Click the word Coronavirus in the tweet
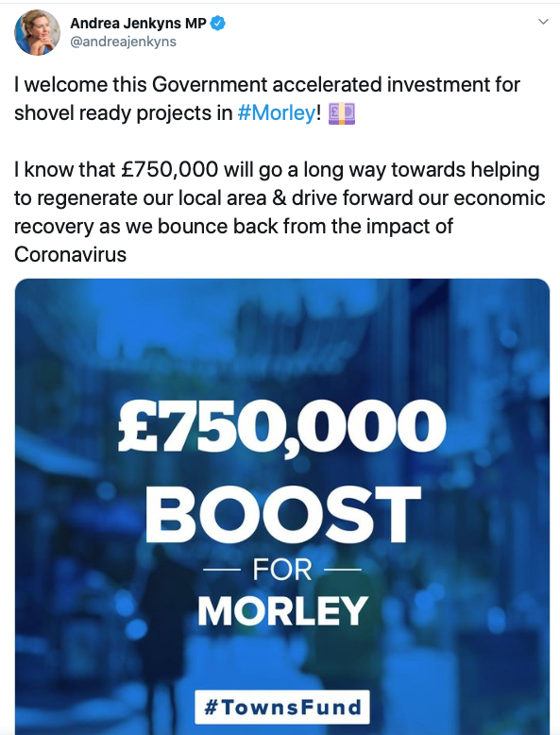This screenshot has height=735, width=560. coord(70,255)
